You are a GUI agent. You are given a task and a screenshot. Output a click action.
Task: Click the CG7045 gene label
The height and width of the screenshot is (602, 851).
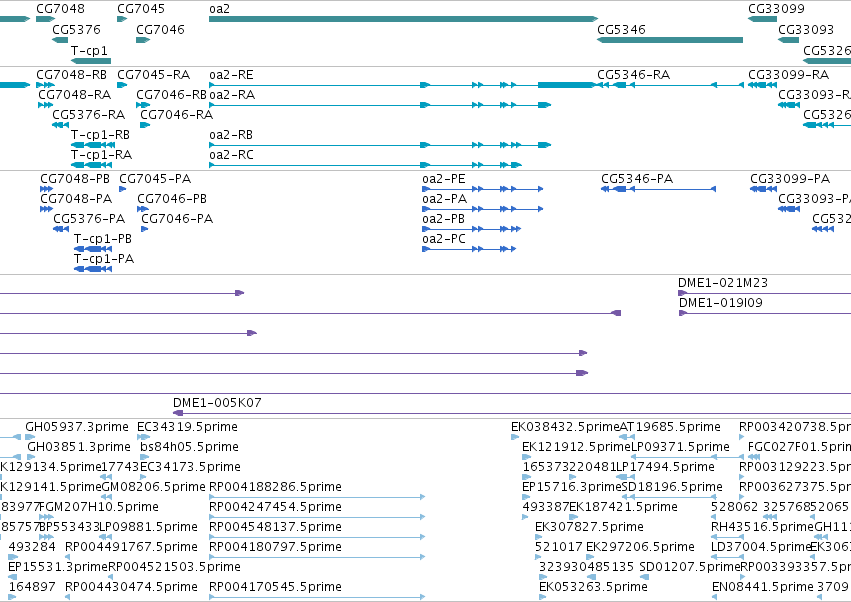[141, 9]
